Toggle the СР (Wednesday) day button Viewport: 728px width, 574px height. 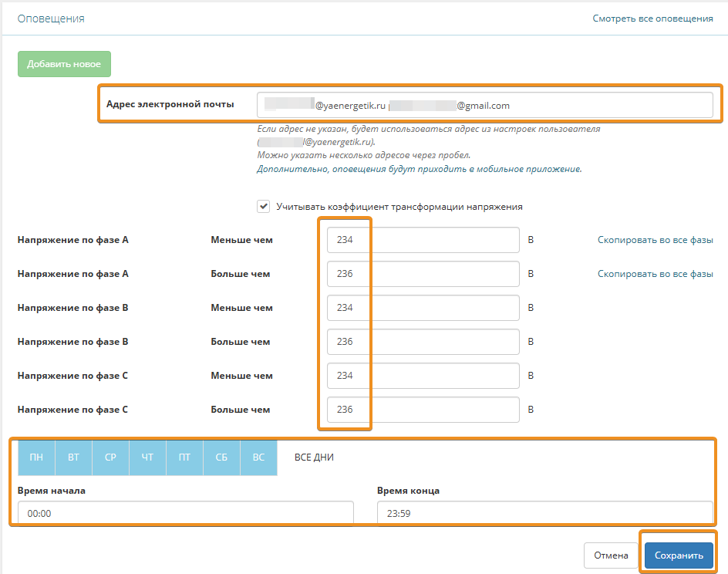coord(110,458)
